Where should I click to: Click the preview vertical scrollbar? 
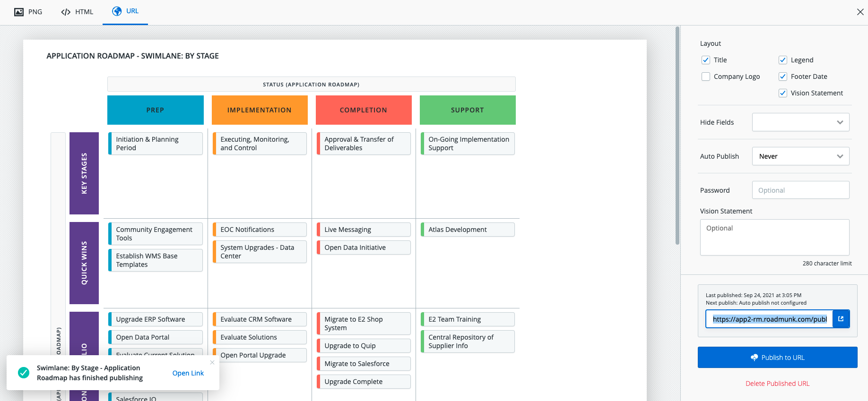[677, 136]
